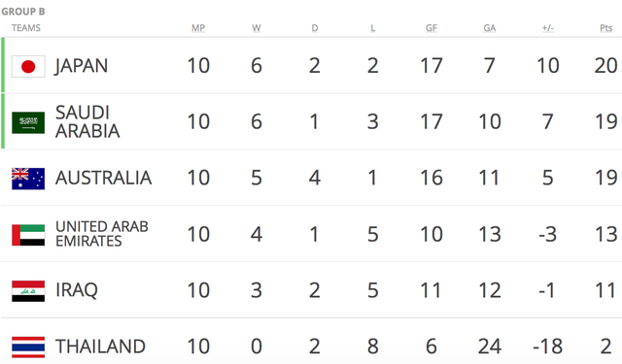Click the GF column header
The image size is (622, 364).
coord(432,28)
